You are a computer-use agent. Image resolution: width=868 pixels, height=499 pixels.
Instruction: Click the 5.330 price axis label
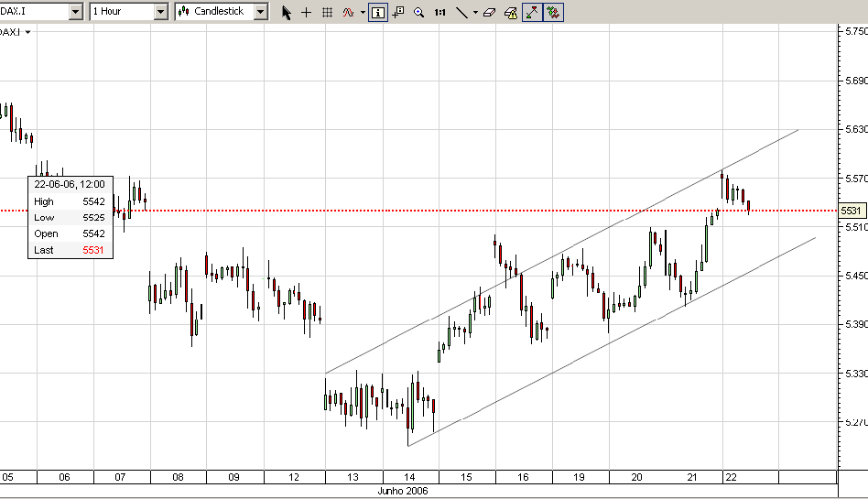(x=856, y=374)
